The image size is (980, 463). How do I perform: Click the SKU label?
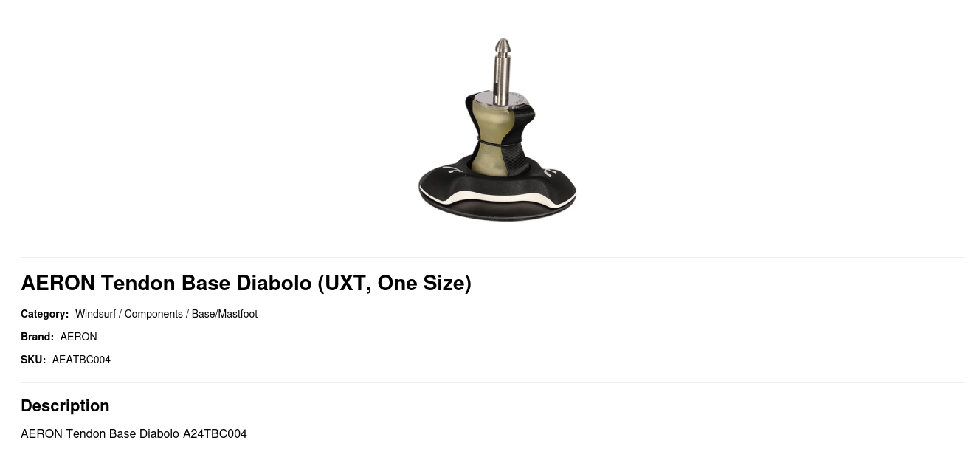33,360
